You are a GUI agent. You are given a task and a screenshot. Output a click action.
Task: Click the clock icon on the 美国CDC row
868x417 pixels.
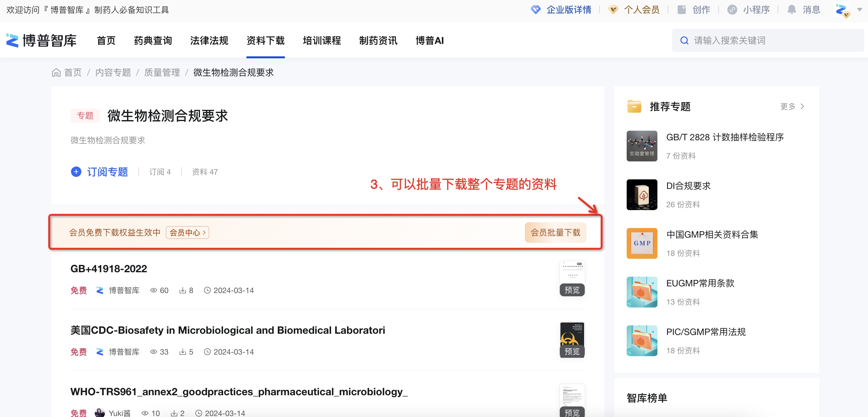[207, 352]
